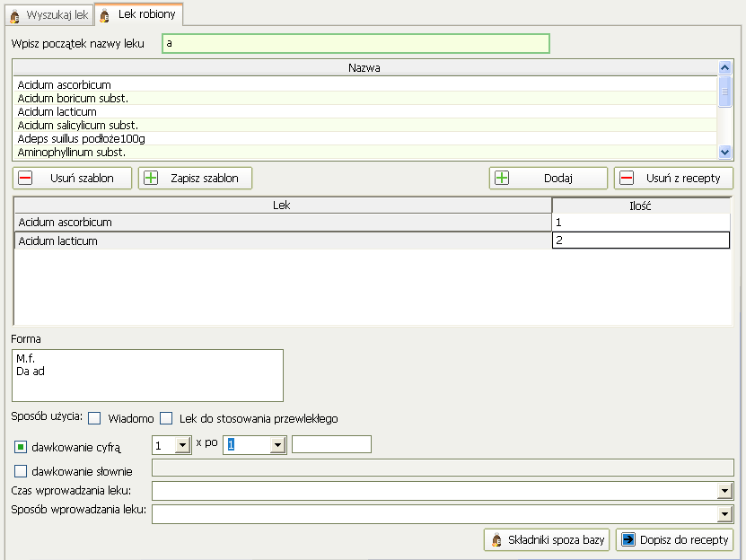Select Aminophyllinum subst. row
The width and height of the screenshot is (746, 560).
click(364, 153)
